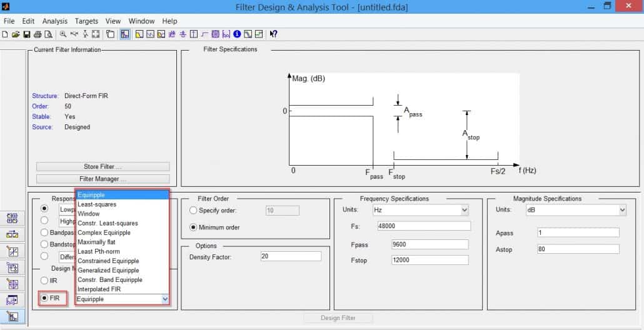Switch design method to IIR

(x=44, y=281)
